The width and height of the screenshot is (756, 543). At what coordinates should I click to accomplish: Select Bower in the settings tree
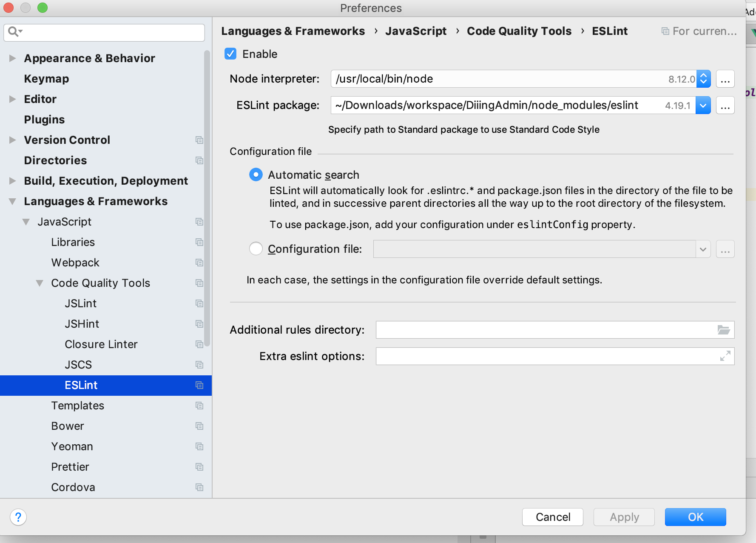click(x=68, y=426)
